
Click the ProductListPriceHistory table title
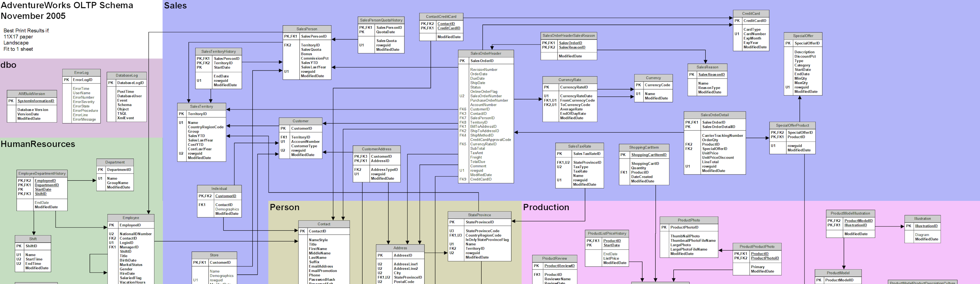coord(607,233)
